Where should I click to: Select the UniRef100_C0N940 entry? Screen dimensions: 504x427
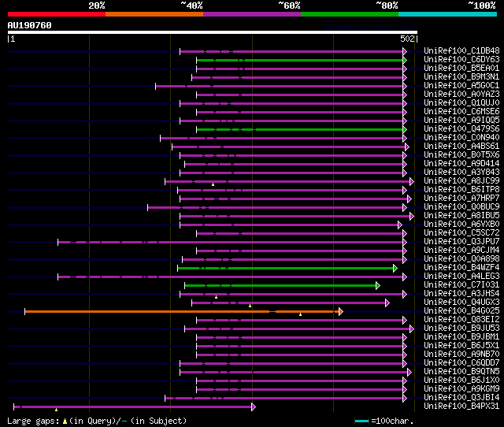pyautogui.click(x=461, y=138)
